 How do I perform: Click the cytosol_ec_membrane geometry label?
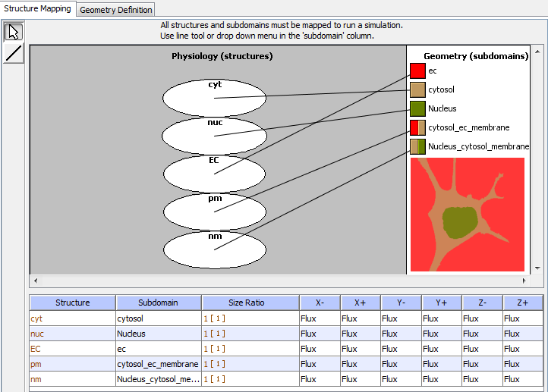(468, 127)
